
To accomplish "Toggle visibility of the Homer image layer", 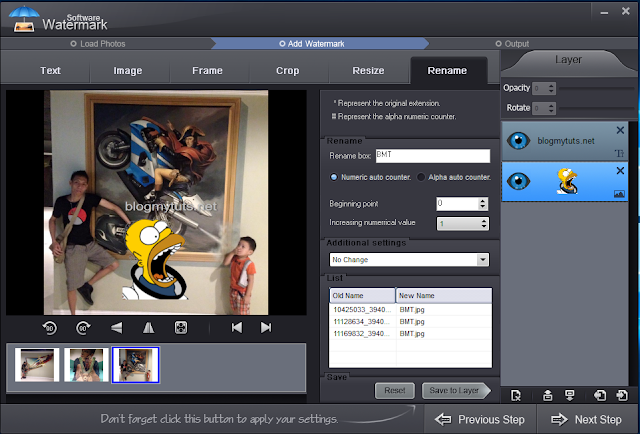I will pos(518,181).
